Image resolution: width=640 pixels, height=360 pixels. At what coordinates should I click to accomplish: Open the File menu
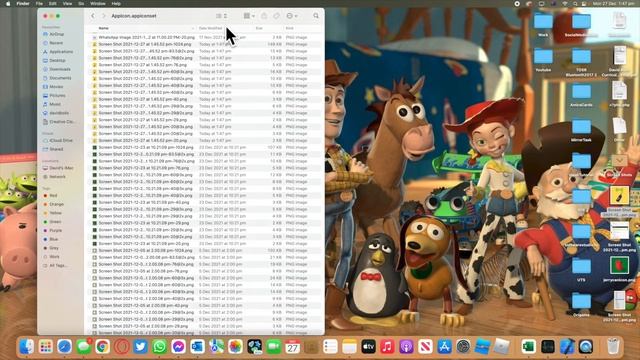tap(39, 4)
